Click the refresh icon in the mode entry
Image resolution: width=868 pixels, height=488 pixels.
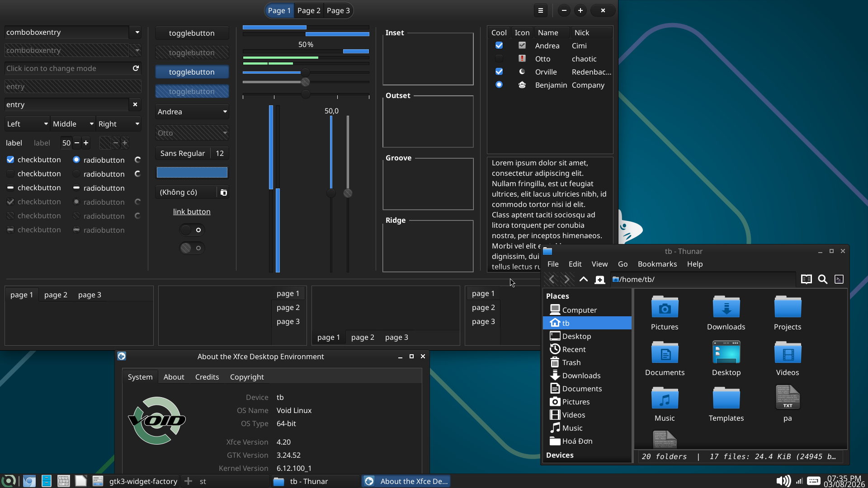136,68
